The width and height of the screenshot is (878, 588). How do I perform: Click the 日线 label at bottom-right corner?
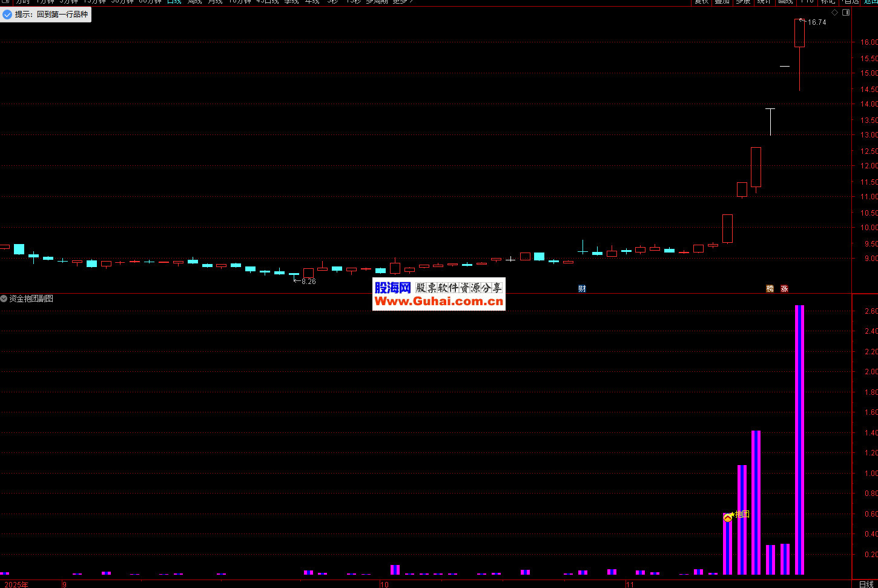click(866, 584)
